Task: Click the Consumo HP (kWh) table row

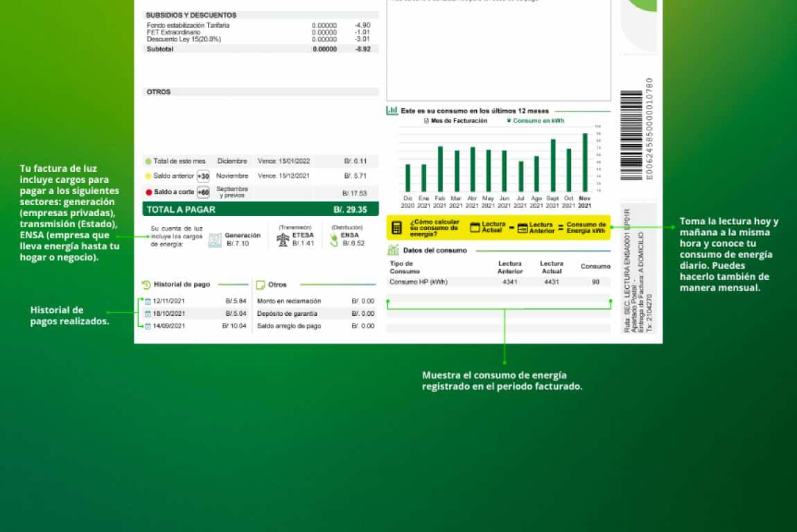Action: [x=499, y=282]
